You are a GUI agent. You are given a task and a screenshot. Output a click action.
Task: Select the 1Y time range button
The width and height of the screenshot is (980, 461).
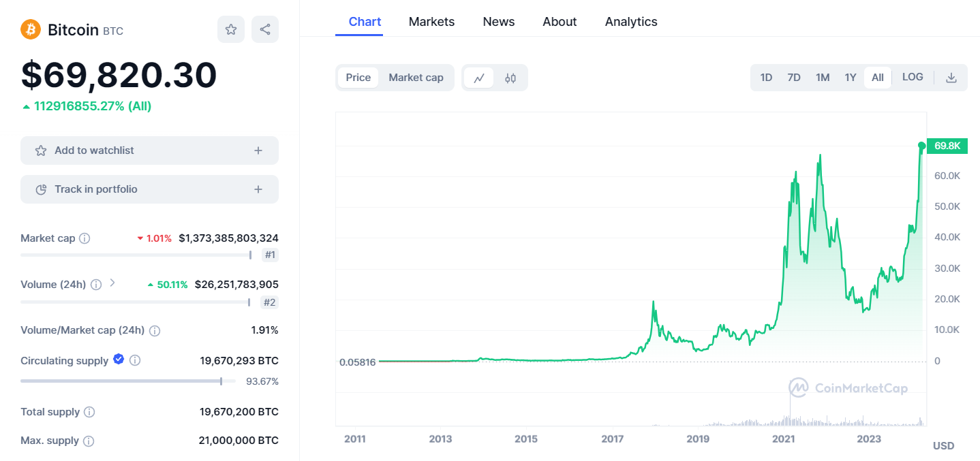[851, 78]
